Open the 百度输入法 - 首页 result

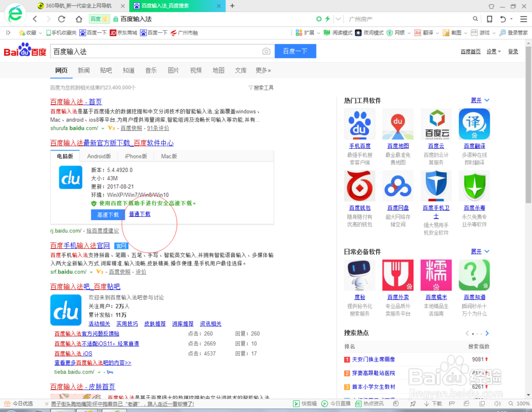tap(76, 102)
